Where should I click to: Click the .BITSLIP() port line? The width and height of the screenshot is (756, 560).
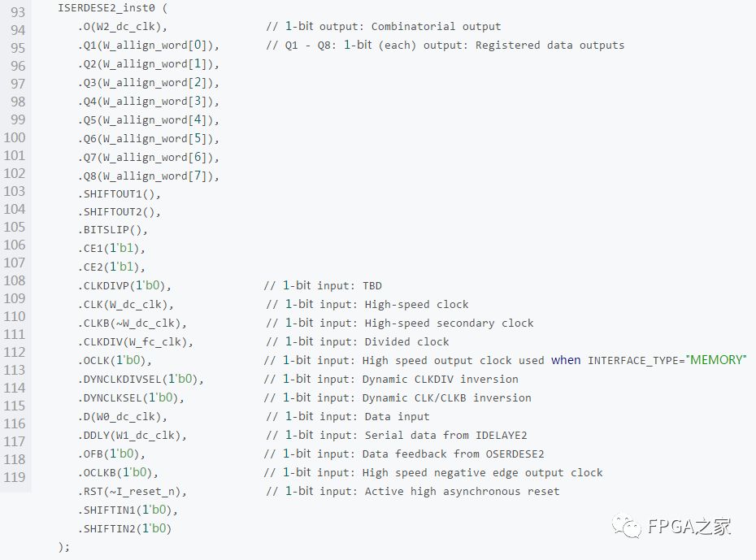113,229
